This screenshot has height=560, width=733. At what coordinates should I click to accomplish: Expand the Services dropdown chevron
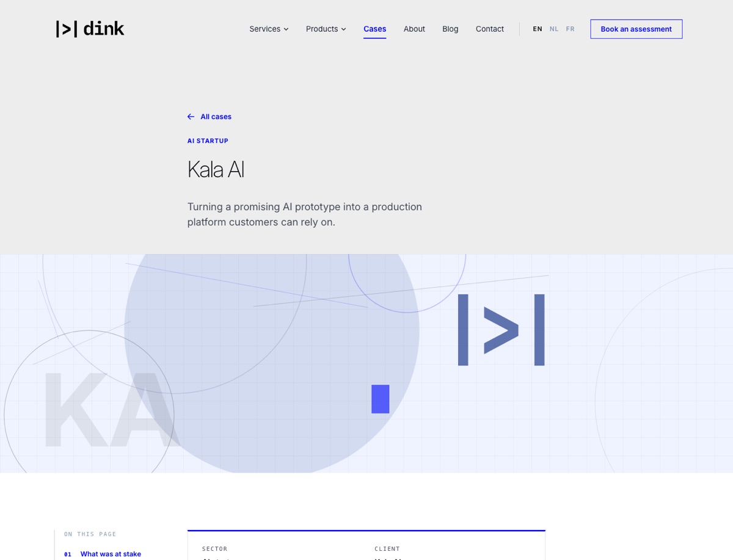[286, 29]
